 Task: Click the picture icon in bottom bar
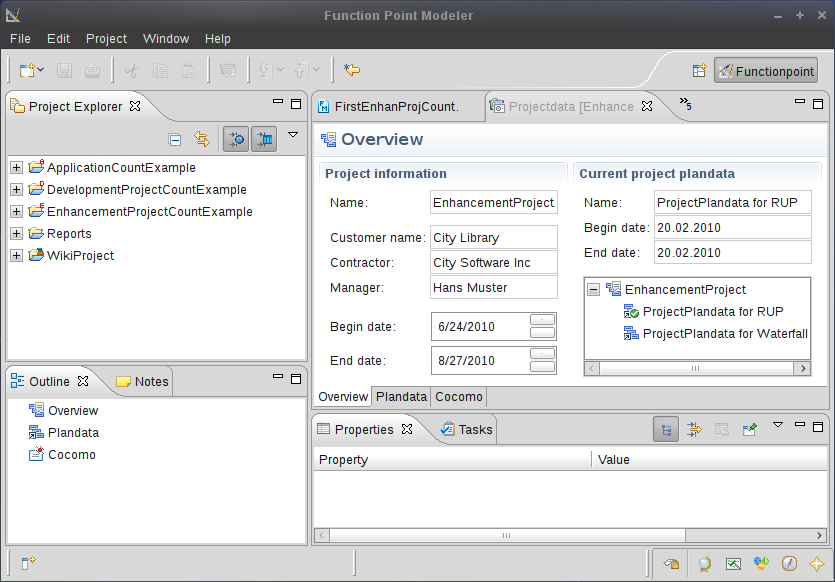733,563
